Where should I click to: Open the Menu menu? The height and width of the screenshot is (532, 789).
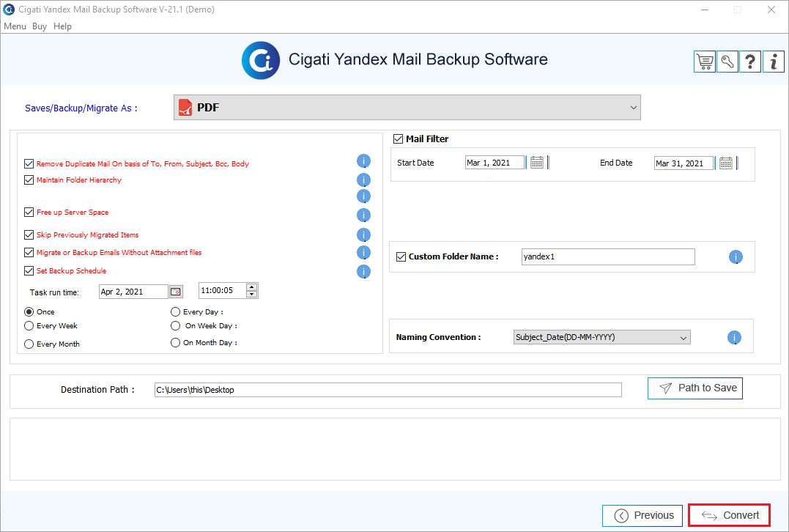coord(15,26)
